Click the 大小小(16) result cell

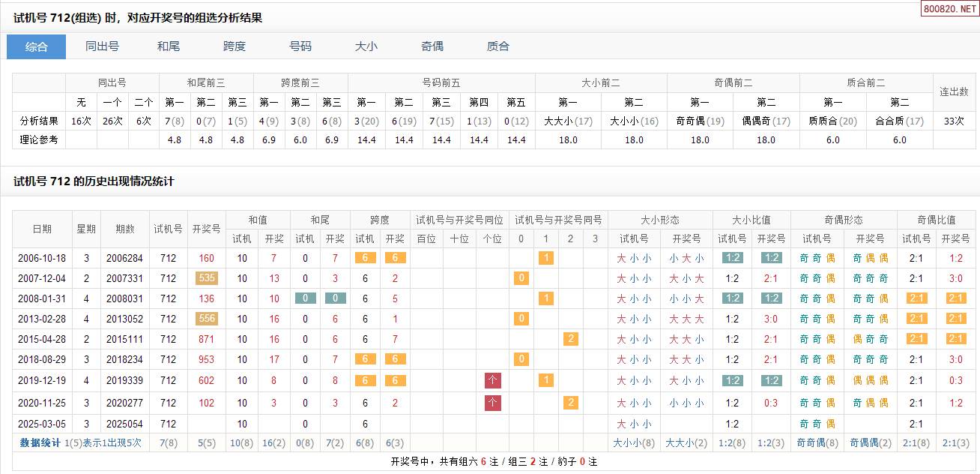click(x=634, y=121)
